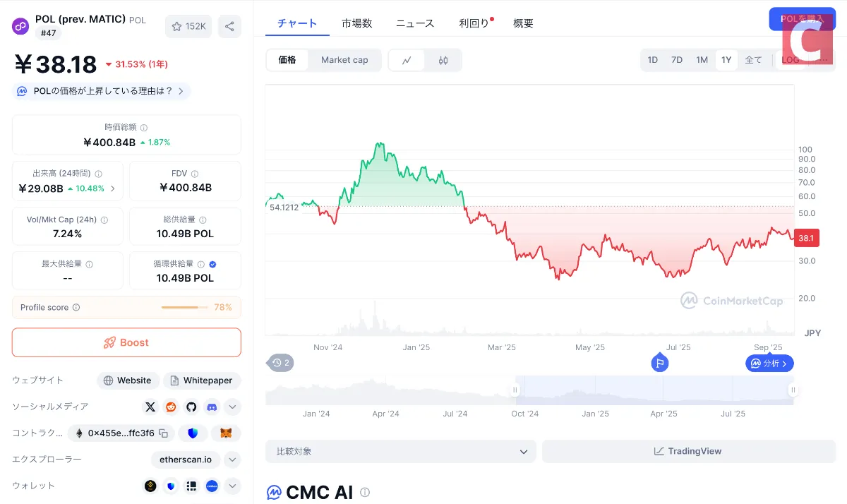
Task: Click the right range slider handle
Action: 793,390
